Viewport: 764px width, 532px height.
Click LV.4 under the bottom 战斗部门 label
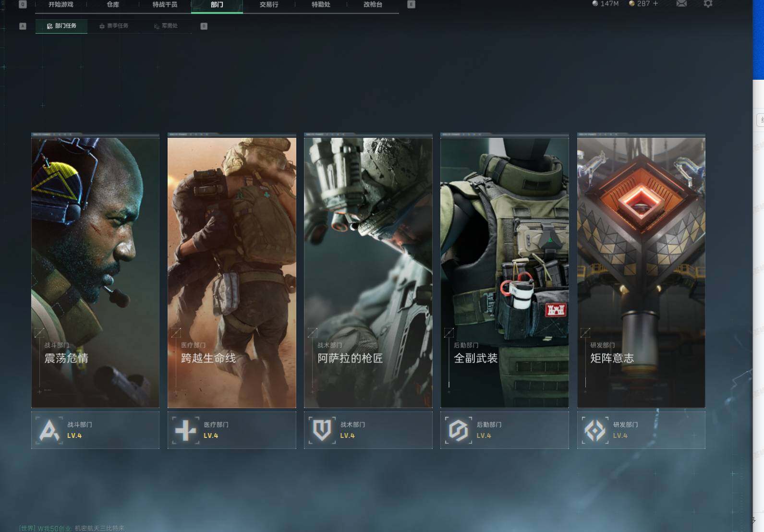(x=74, y=436)
